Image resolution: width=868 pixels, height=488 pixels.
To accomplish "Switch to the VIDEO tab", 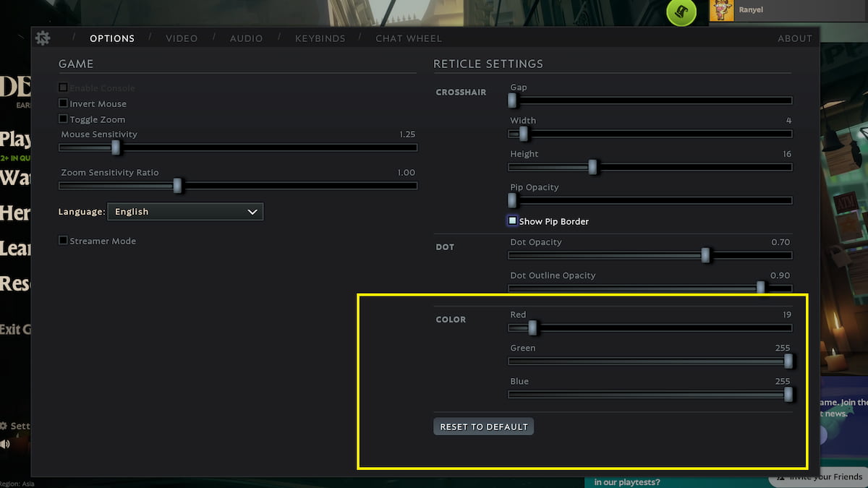I will pos(182,38).
